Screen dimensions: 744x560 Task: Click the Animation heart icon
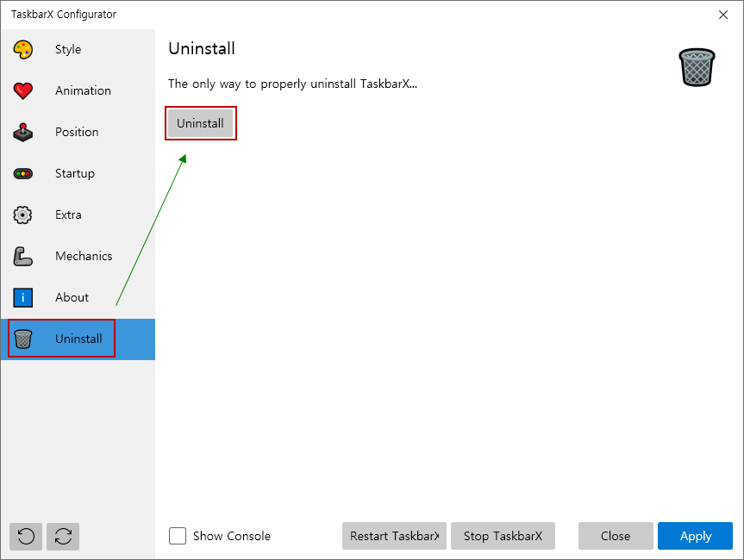22,90
